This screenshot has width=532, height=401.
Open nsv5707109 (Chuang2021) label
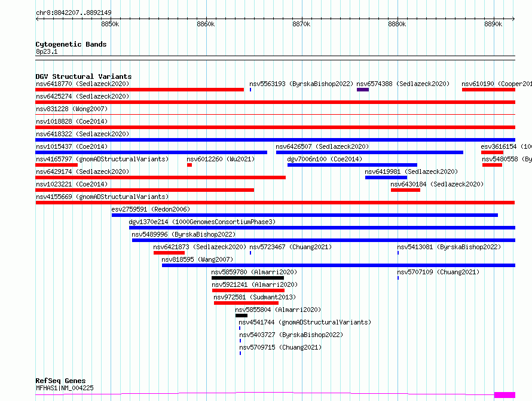[438, 272]
